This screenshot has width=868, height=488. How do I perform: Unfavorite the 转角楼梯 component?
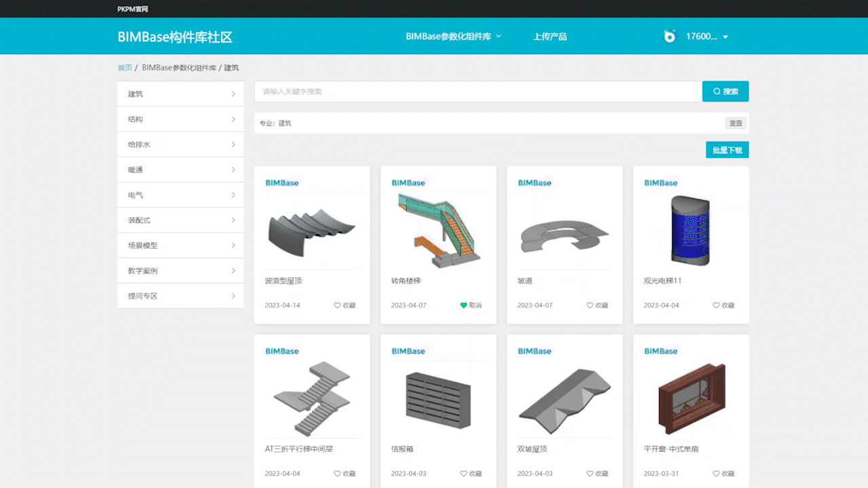[x=471, y=306]
